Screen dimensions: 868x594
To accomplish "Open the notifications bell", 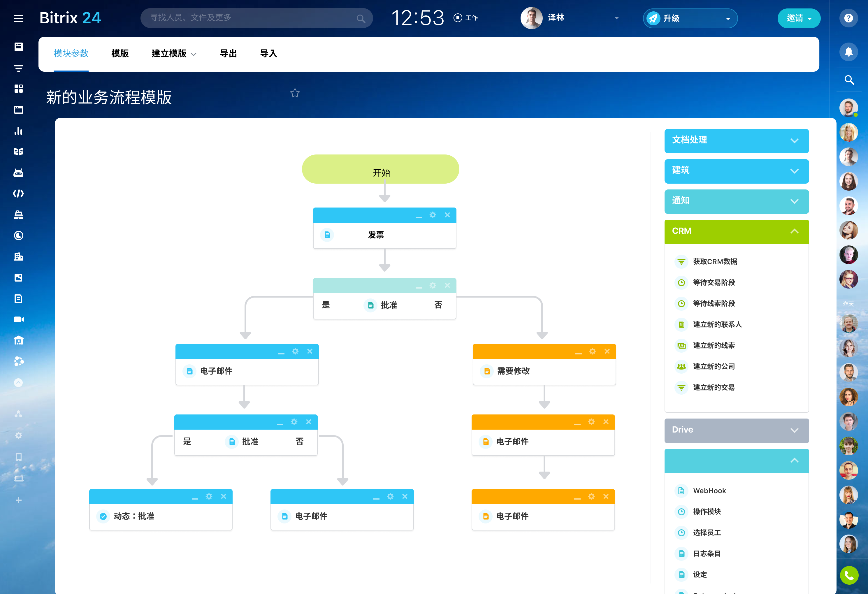I will tap(848, 52).
